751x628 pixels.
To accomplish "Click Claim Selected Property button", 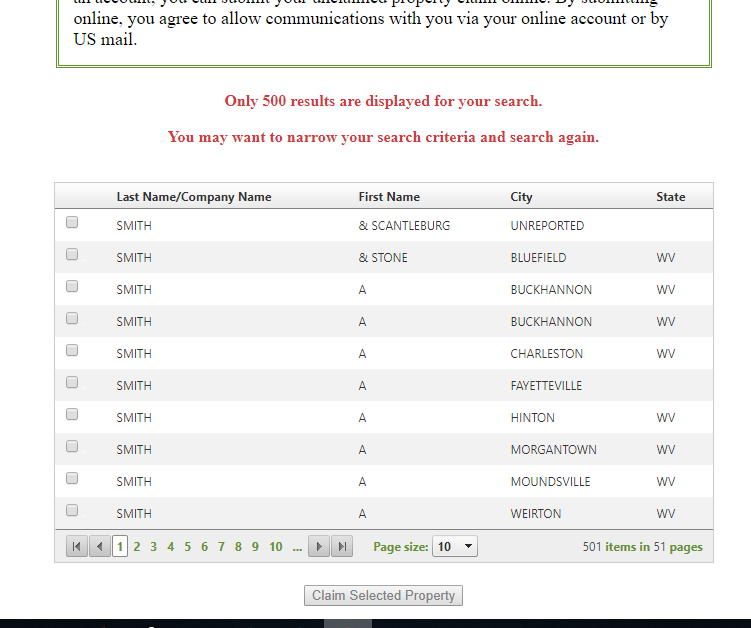I will pos(383,596).
